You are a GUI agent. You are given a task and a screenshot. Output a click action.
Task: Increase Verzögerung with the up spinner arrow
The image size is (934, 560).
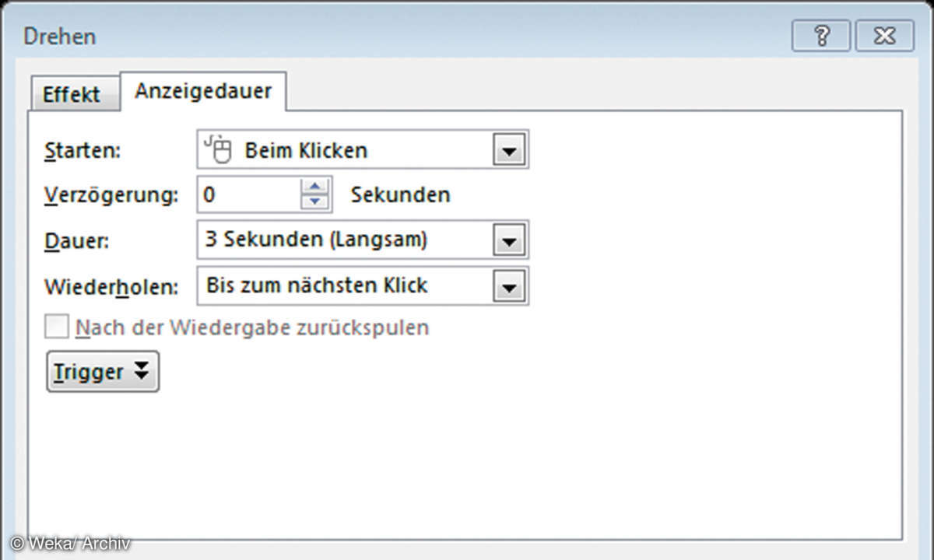point(315,186)
